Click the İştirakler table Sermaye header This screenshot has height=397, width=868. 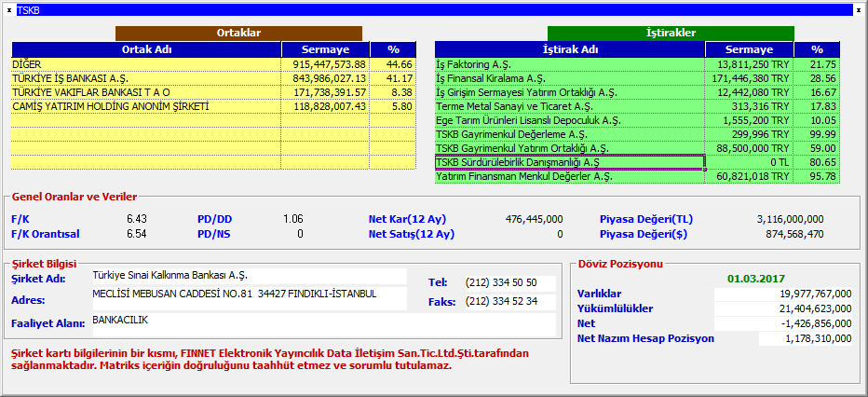point(749,49)
